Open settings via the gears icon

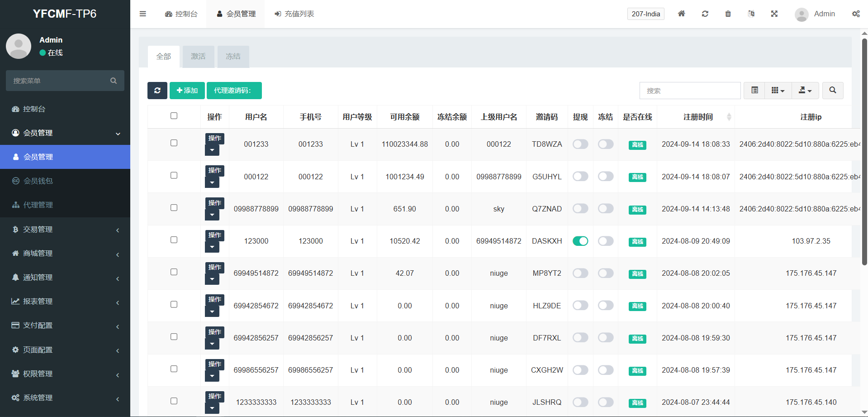pos(856,14)
